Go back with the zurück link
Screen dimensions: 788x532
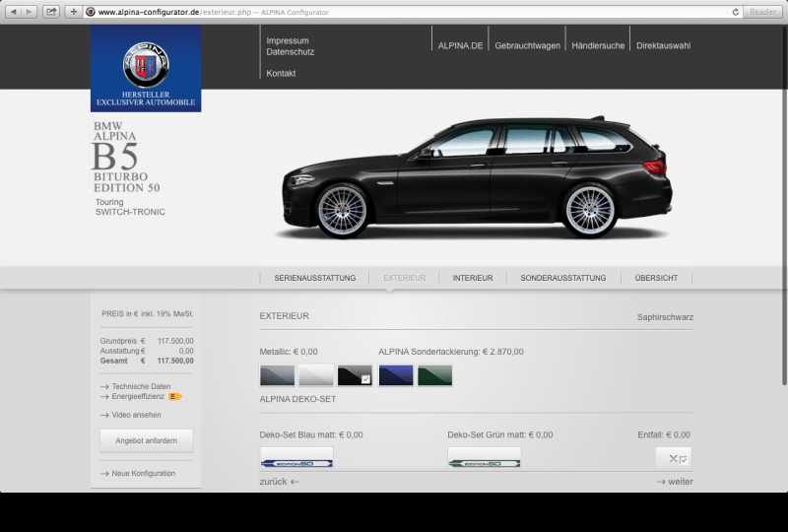pos(280,482)
